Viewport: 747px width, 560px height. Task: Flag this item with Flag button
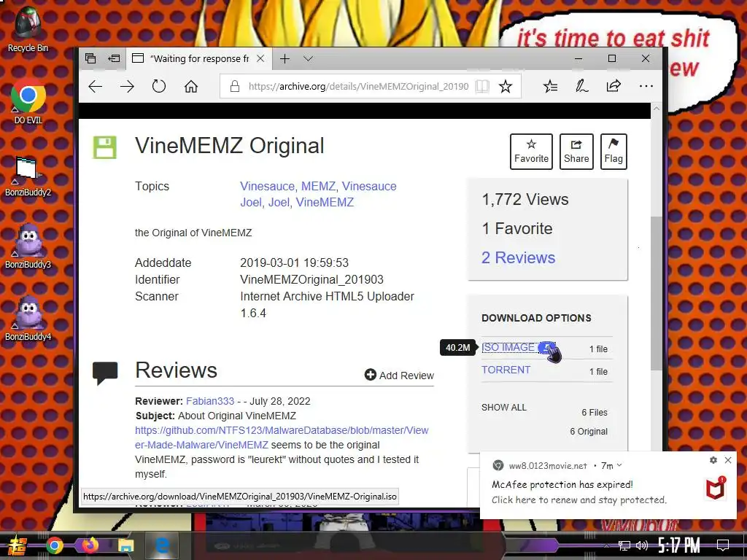[x=614, y=152]
